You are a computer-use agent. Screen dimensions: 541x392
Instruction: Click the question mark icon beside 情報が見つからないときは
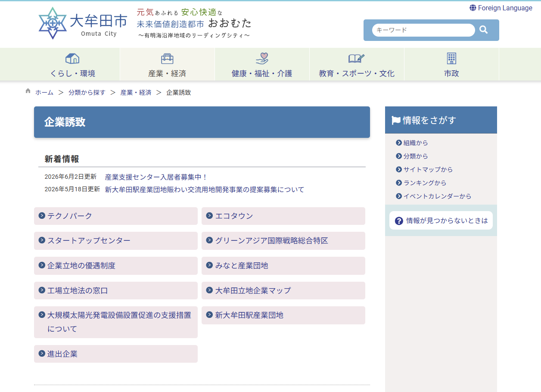(399, 221)
